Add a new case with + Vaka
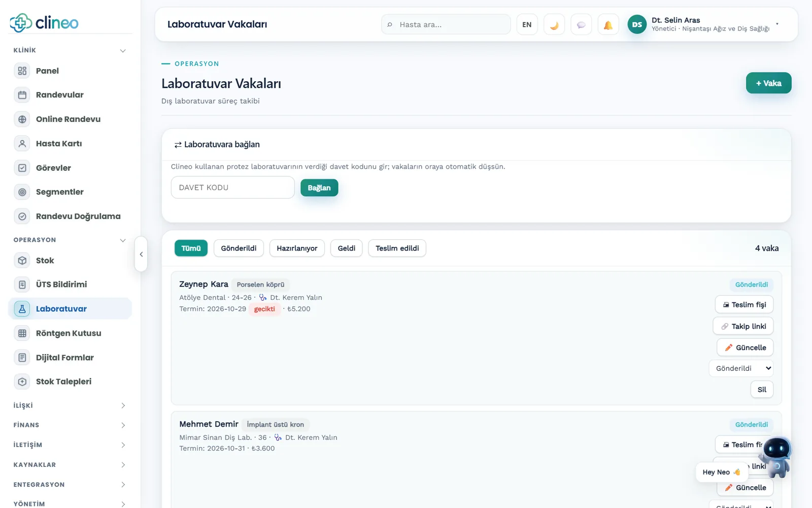 click(x=768, y=83)
